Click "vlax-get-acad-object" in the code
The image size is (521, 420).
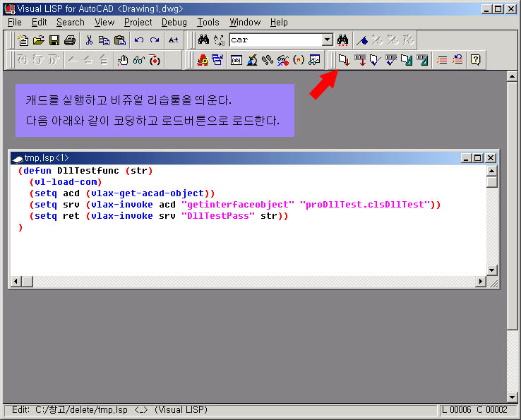pyautogui.click(x=148, y=193)
